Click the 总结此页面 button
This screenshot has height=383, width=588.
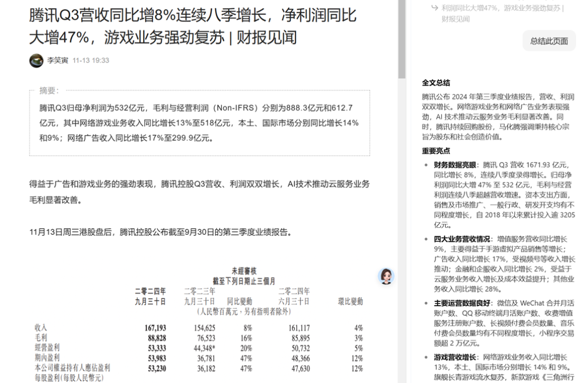549,41
